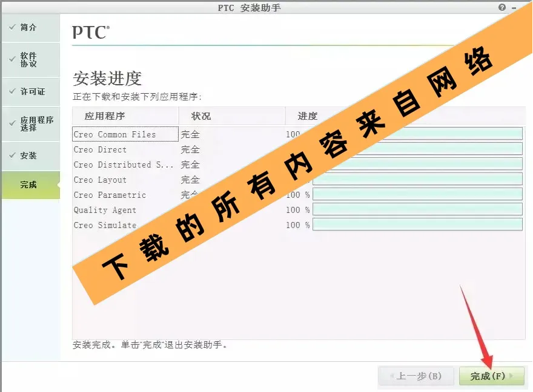Screen dimensions: 533x392
Task: Click the 状况 column header
Action: 231,116
